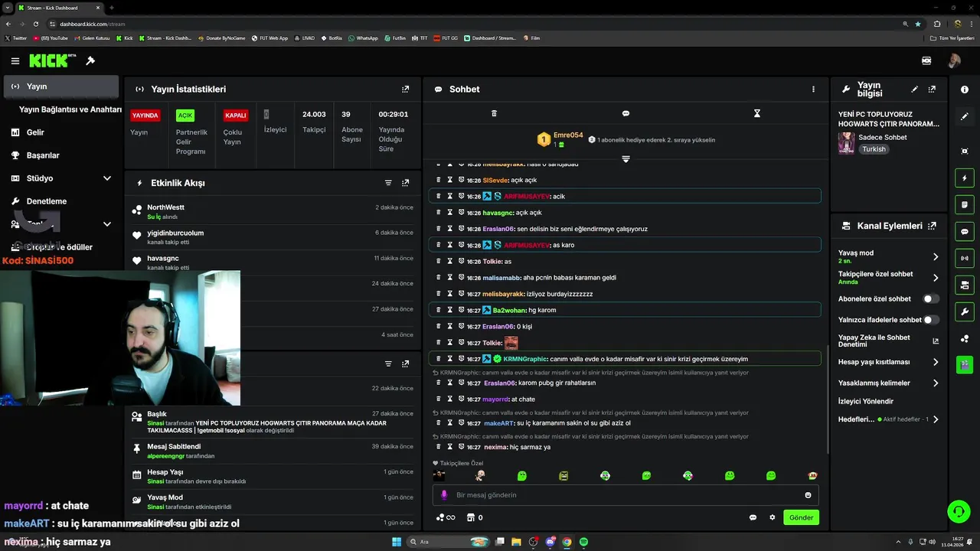Open Denetleme in left sidebar
The image size is (980, 551).
tap(47, 201)
